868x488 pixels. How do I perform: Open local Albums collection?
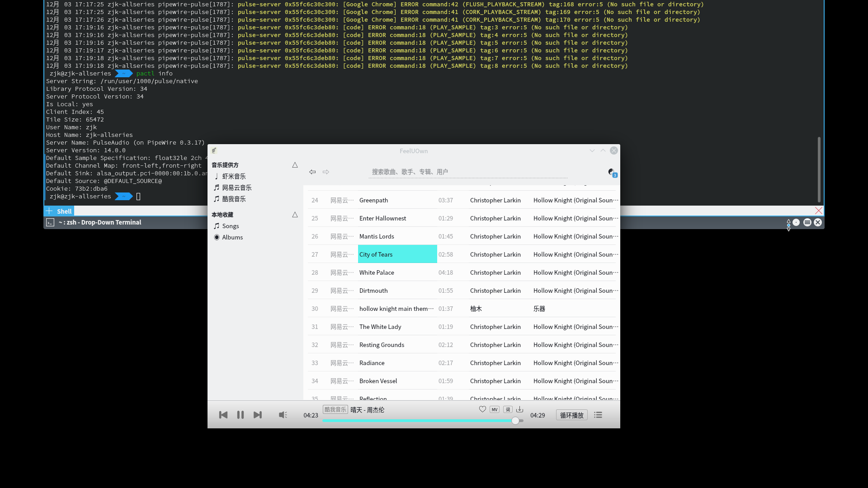pos(232,237)
